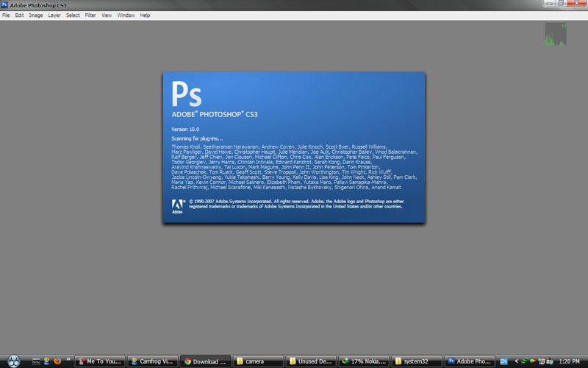
Task: Minimize the Photoshop window
Action: [x=548, y=4]
